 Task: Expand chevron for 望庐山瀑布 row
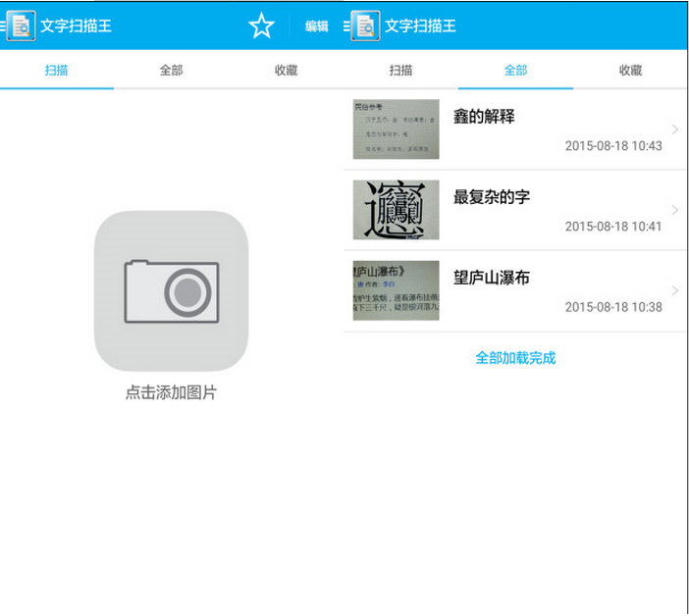675,290
